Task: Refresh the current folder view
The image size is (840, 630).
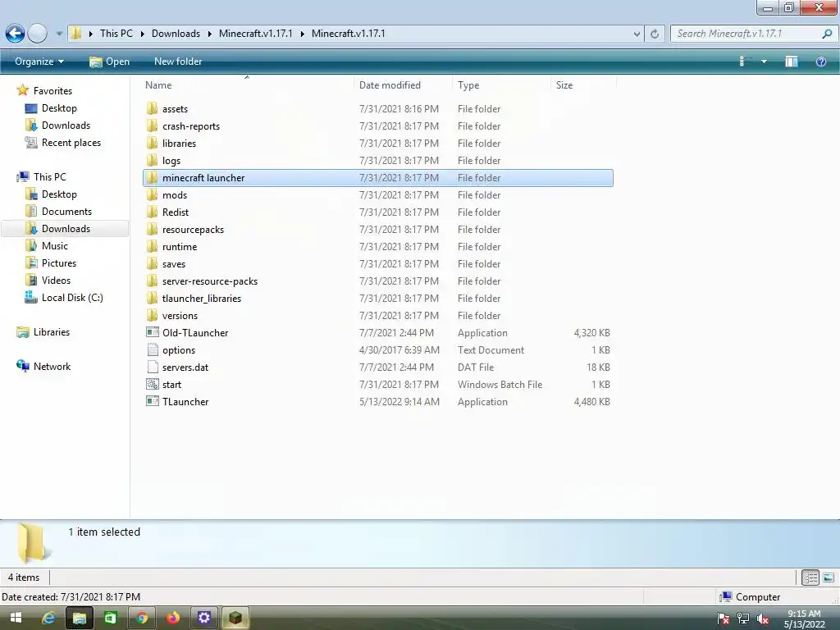Action: 654,34
